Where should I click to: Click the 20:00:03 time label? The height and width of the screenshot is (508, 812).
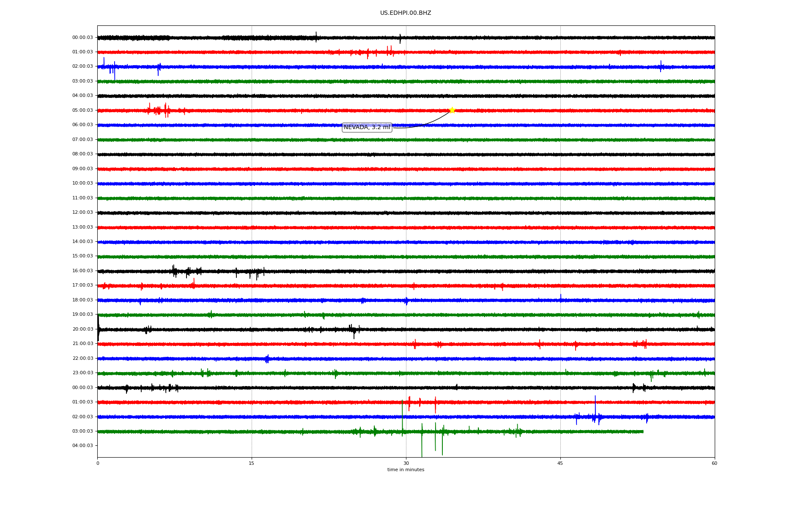click(82, 329)
